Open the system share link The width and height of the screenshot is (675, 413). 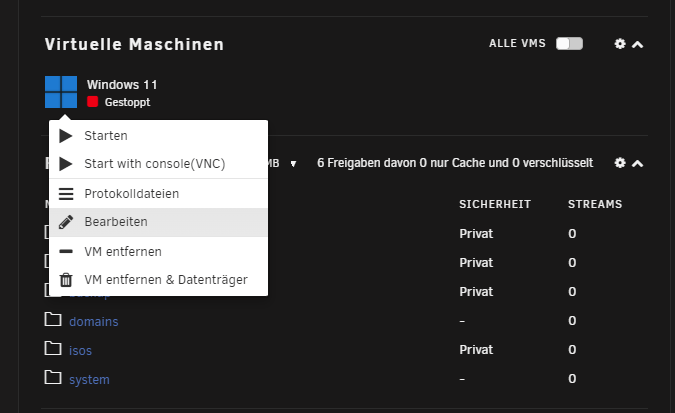(x=90, y=379)
